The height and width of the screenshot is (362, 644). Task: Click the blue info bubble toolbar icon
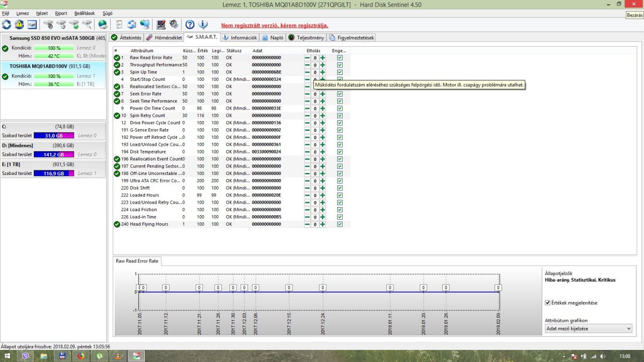203,24
